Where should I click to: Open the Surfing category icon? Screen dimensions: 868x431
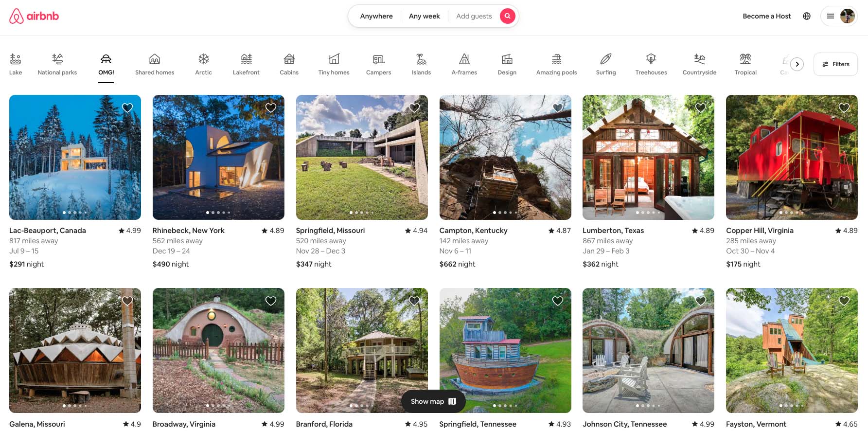[606, 59]
